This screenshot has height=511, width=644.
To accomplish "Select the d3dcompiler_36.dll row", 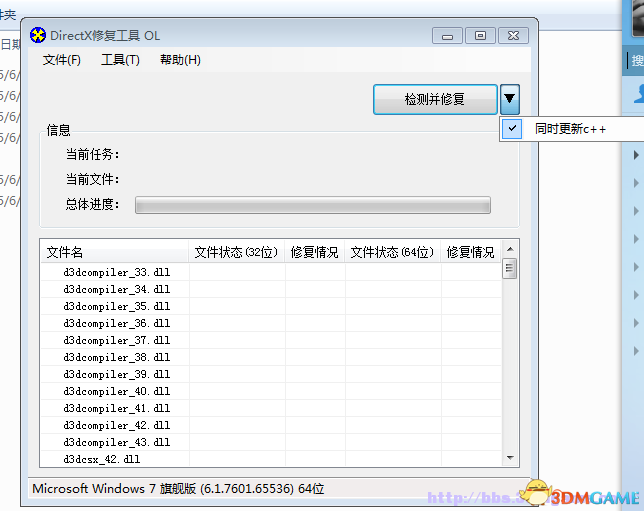I will pyautogui.click(x=271, y=323).
